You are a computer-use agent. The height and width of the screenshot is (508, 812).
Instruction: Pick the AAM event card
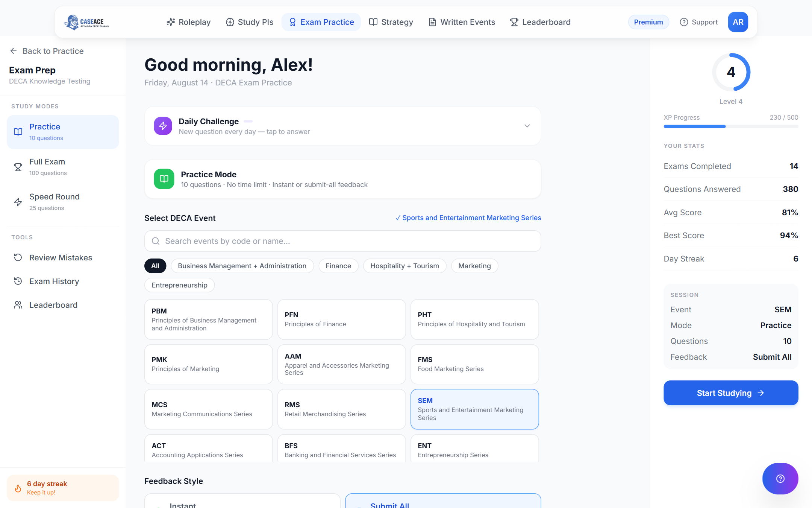click(x=341, y=364)
